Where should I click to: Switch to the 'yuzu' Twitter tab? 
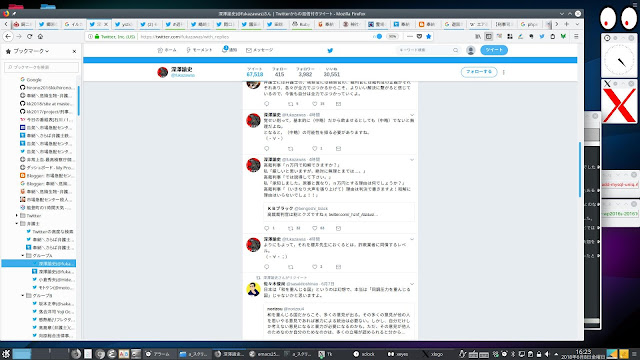click(124, 24)
